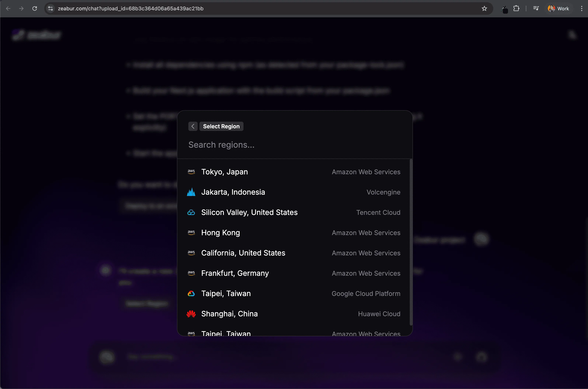Click the region list scrollbar
Screen dimensions: 588x389
click(411, 242)
